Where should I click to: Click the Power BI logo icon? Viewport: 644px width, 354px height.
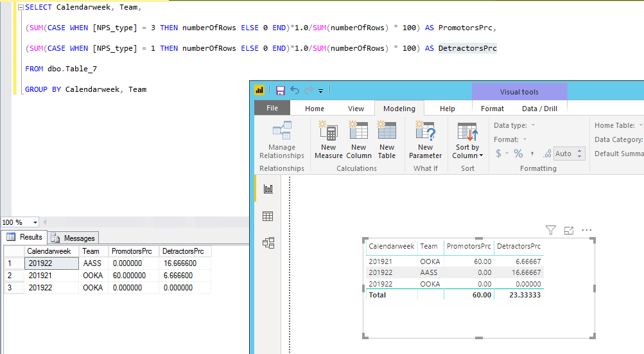(259, 90)
